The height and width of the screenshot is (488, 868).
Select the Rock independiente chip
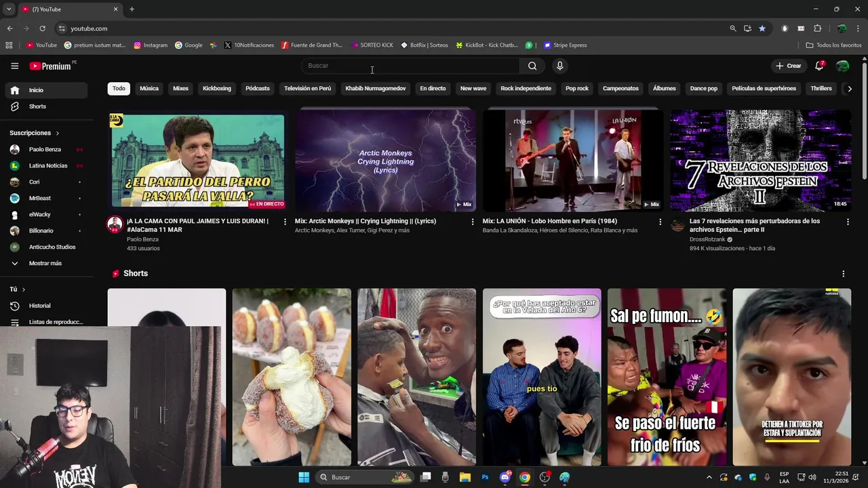(x=526, y=88)
